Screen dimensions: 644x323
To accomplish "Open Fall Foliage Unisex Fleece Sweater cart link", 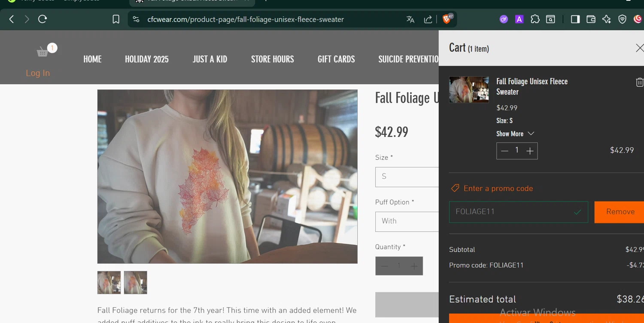I will (532, 87).
